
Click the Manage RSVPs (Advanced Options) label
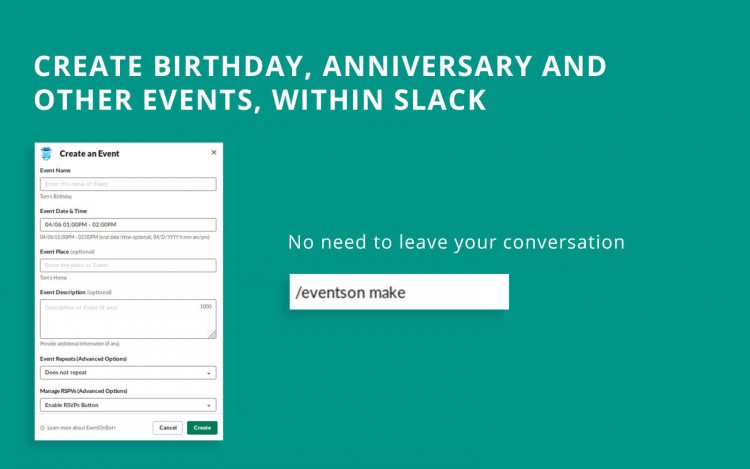point(83,391)
